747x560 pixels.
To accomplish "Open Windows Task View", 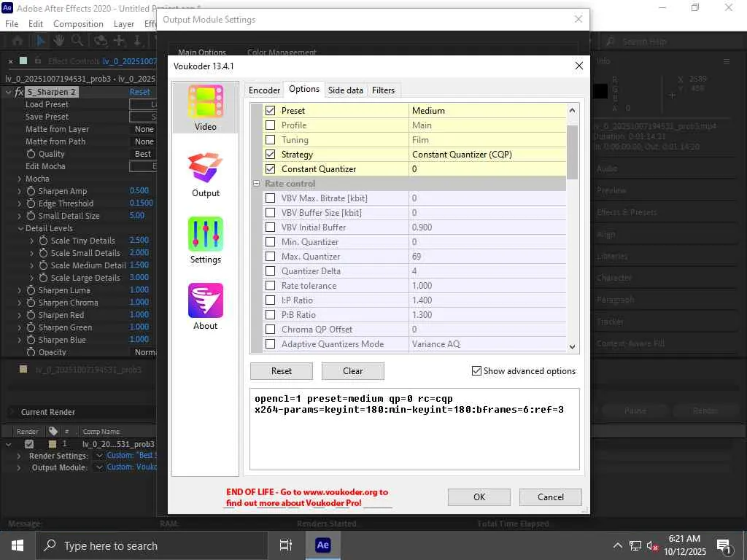I will 285,545.
